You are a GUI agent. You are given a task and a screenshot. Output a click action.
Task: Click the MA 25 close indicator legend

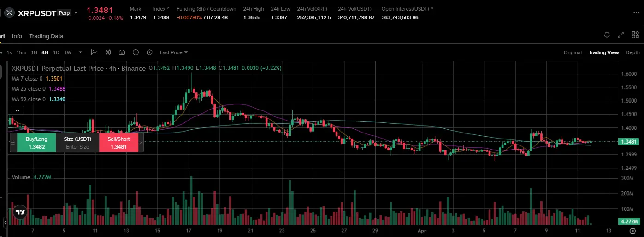pos(38,89)
